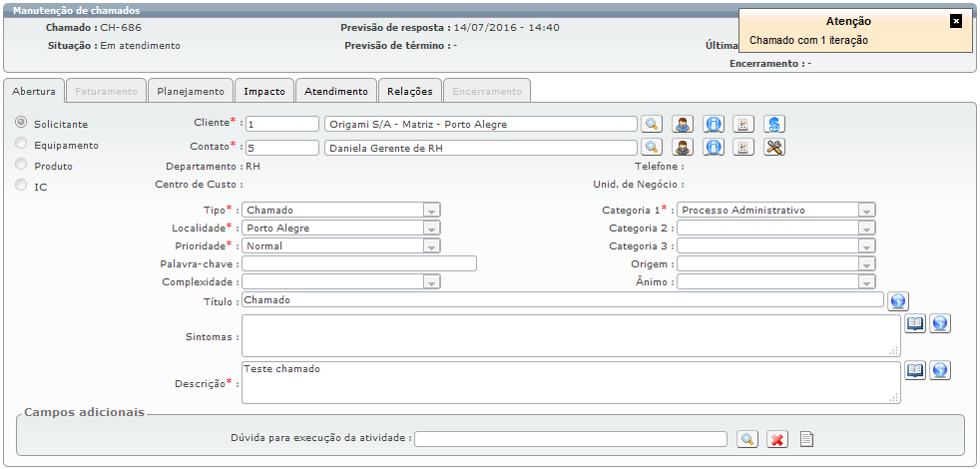Expand the Categoria 1 dropdown
Screen dimensions: 980x469
point(866,211)
